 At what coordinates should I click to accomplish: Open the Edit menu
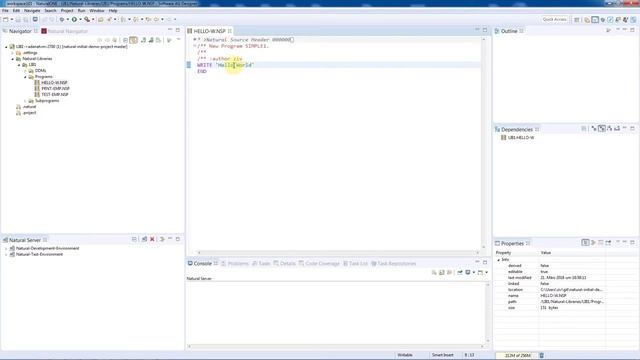16,11
